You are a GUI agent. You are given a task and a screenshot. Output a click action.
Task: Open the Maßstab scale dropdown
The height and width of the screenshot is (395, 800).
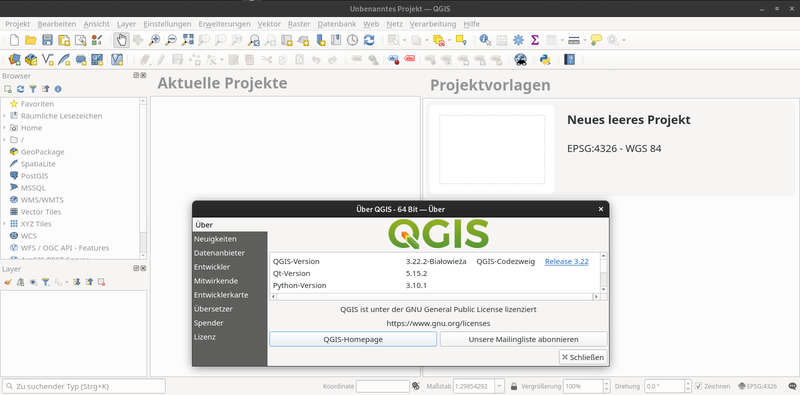pyautogui.click(x=499, y=386)
